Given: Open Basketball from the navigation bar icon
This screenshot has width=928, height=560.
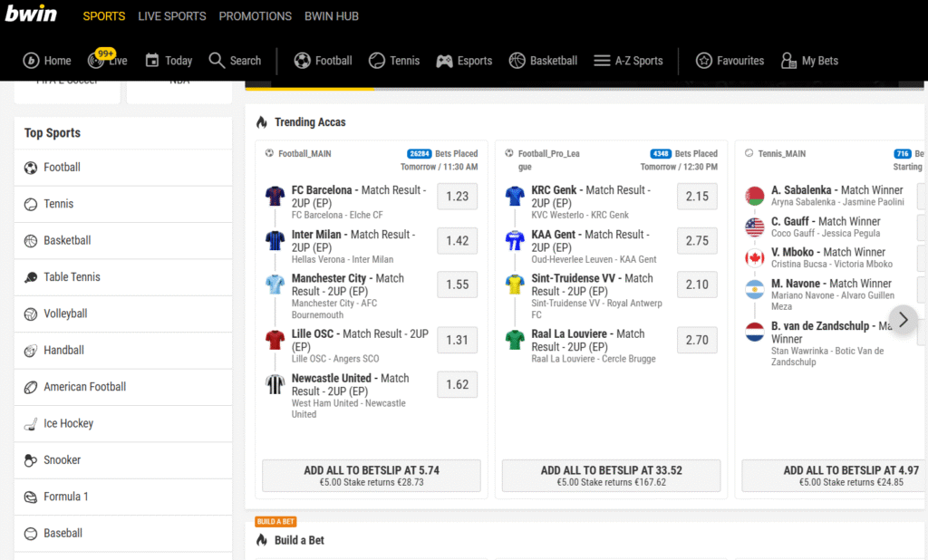Looking at the screenshot, I should 519,61.
